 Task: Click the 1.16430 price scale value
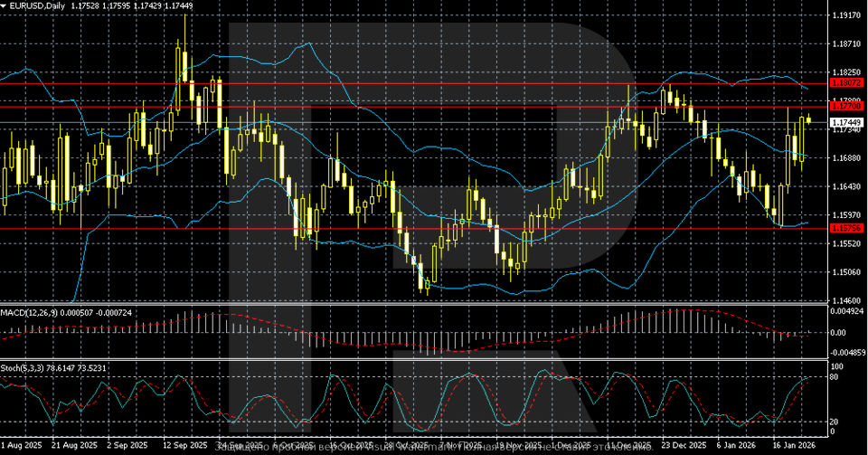pyautogui.click(x=845, y=186)
